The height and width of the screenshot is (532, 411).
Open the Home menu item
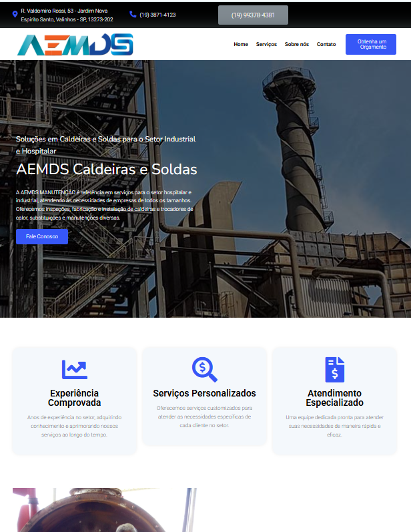click(241, 44)
